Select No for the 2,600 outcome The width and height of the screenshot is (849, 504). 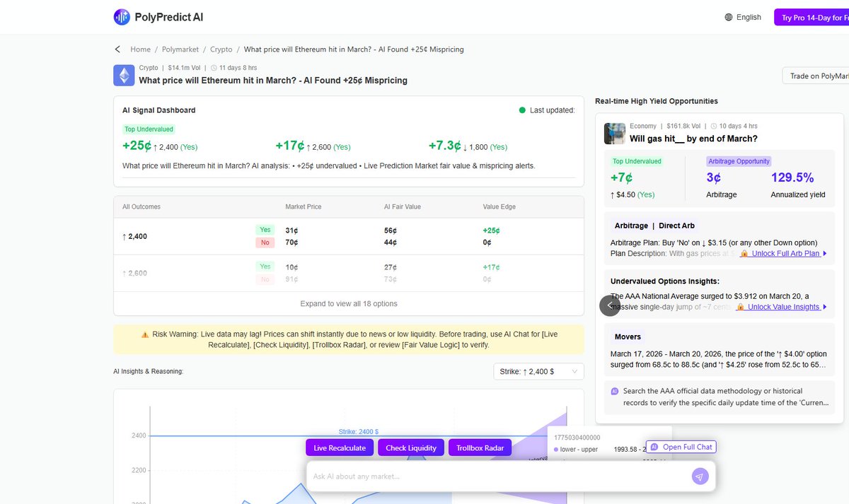coord(265,279)
